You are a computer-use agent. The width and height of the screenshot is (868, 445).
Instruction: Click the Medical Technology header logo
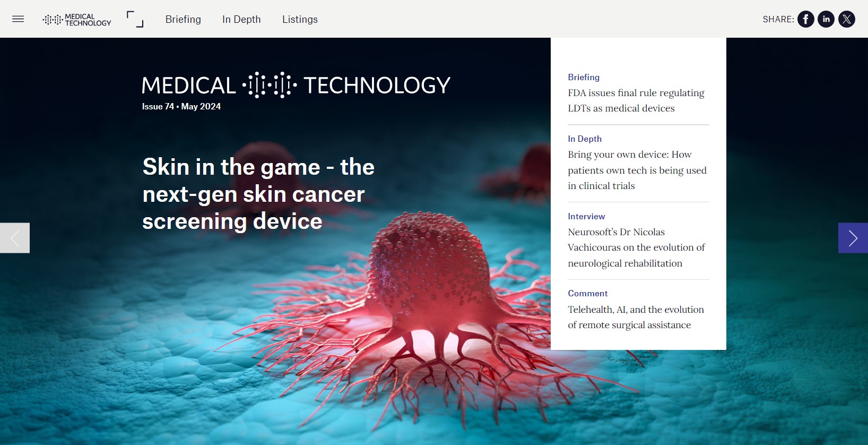click(x=77, y=20)
